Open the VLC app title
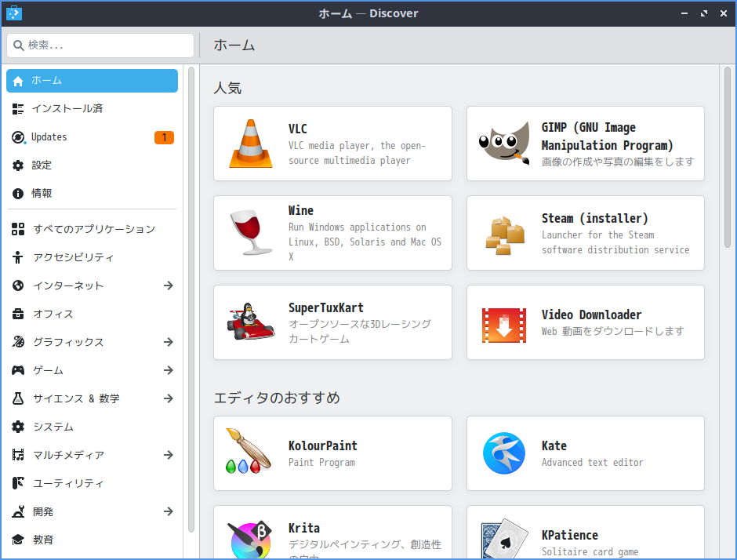The width and height of the screenshot is (737, 560). click(297, 129)
